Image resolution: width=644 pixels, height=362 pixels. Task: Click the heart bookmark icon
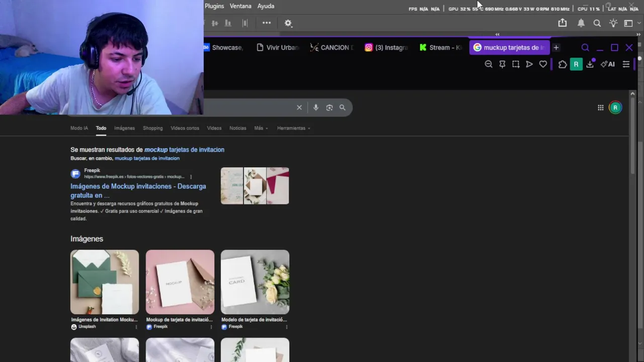[543, 64]
